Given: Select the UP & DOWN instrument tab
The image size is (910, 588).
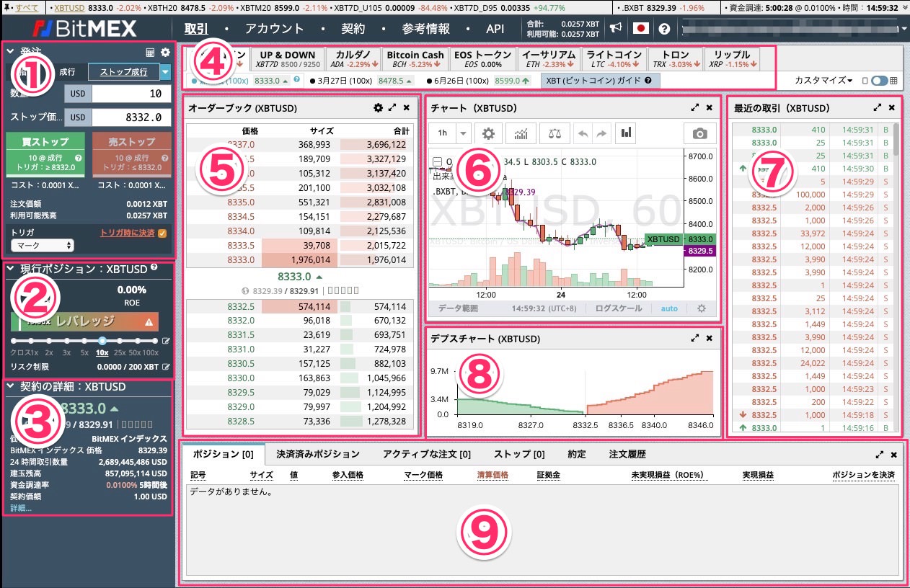Looking at the screenshot, I should point(287,58).
